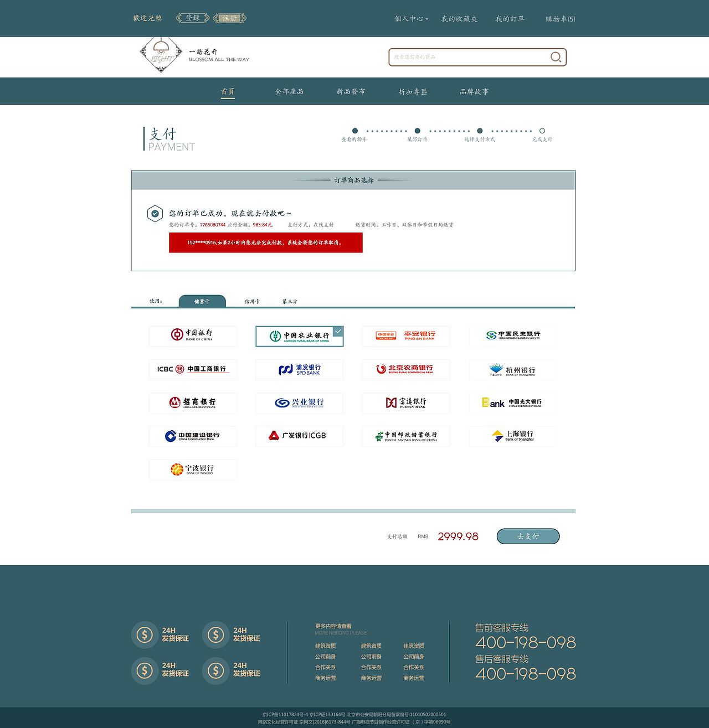Choose Ping An Bank

(406, 336)
